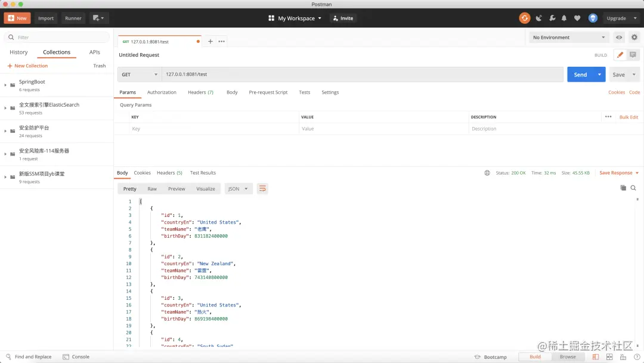644x363 pixels.
Task: Open Find and Replace in status bar
Action: pos(29,357)
